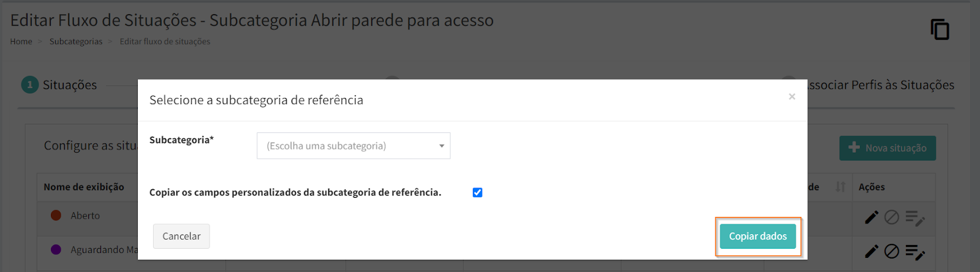The width and height of the screenshot is (980, 272).
Task: Click disable icon in Aguardando row
Action: tap(892, 251)
